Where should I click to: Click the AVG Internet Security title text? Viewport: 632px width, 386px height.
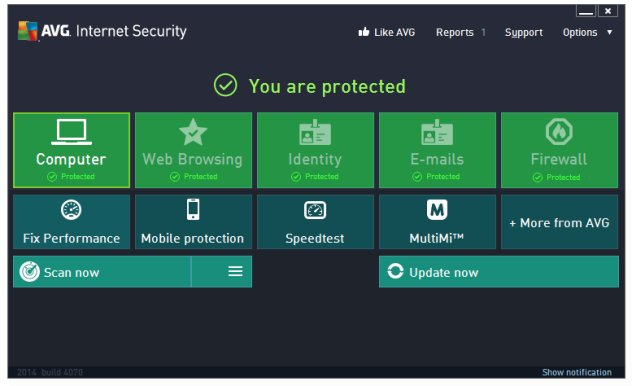pos(114,31)
